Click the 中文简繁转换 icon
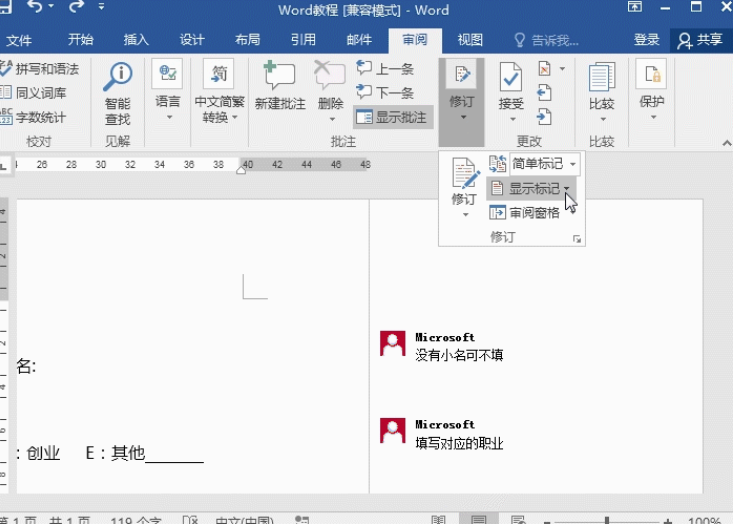This screenshot has width=734, height=527. pyautogui.click(x=219, y=74)
